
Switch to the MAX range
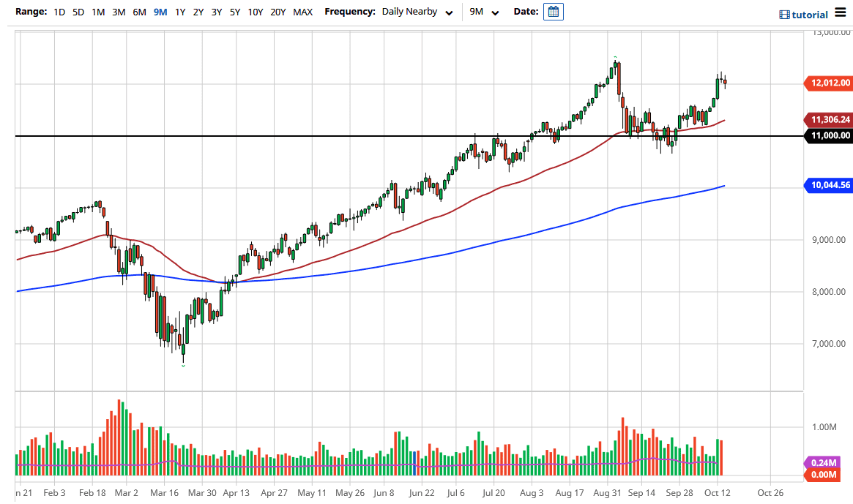[302, 12]
